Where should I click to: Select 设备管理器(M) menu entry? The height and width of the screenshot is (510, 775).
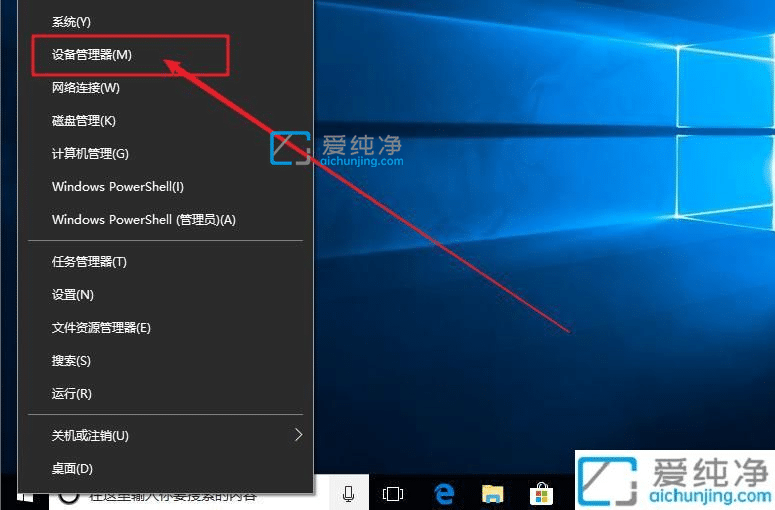pos(166,55)
